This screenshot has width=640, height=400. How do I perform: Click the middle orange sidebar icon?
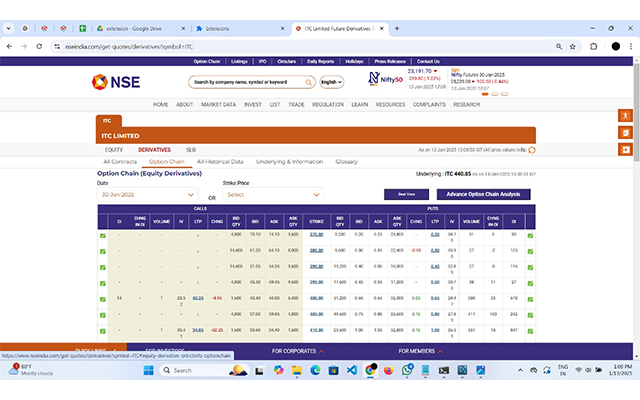click(625, 133)
